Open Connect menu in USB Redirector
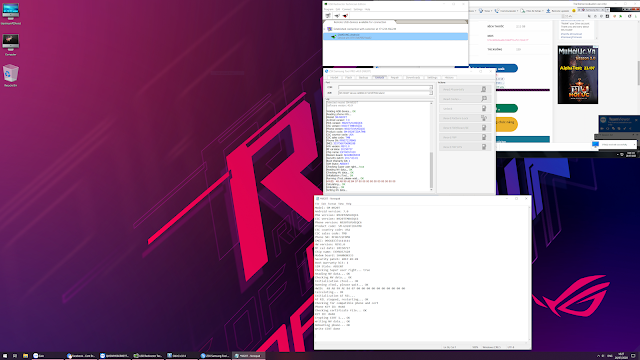Image resolution: width=640 pixels, height=360 pixels. 347,9
